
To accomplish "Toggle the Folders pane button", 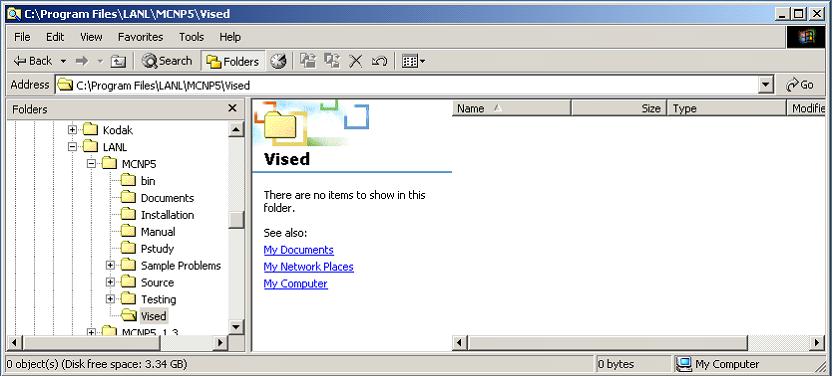I will pyautogui.click(x=232, y=62).
